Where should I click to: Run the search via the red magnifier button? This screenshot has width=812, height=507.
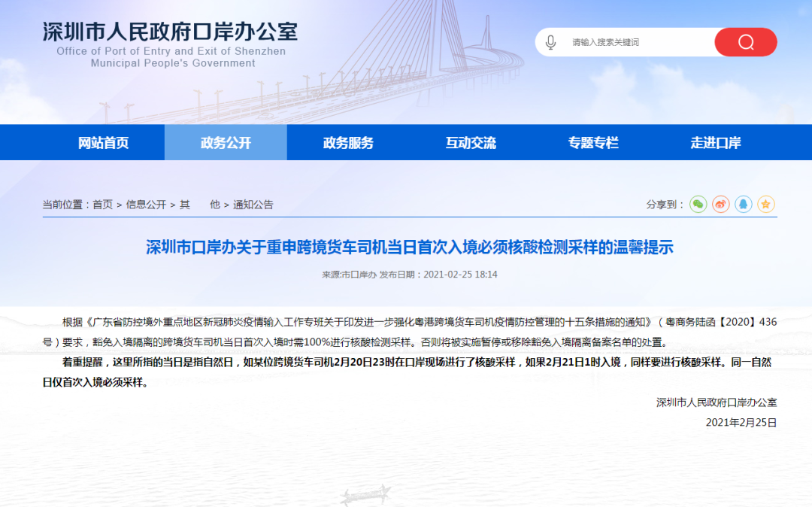[745, 41]
